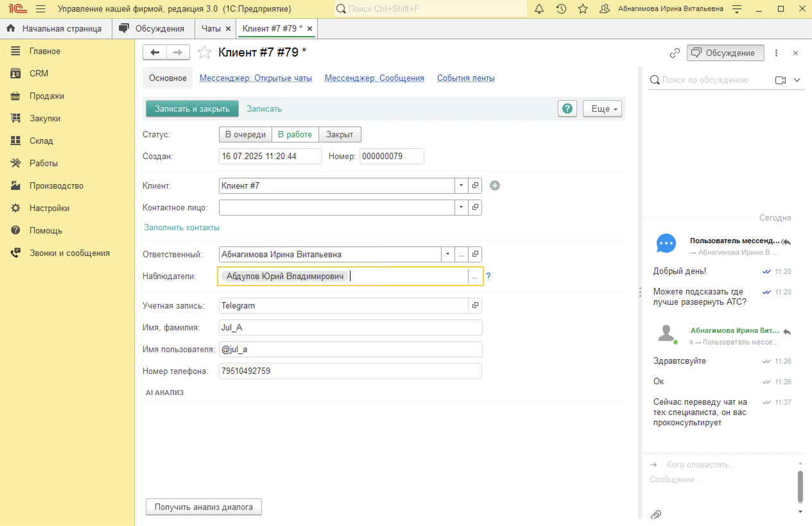
Task: Click Заполнить контакты link
Action: click(182, 228)
